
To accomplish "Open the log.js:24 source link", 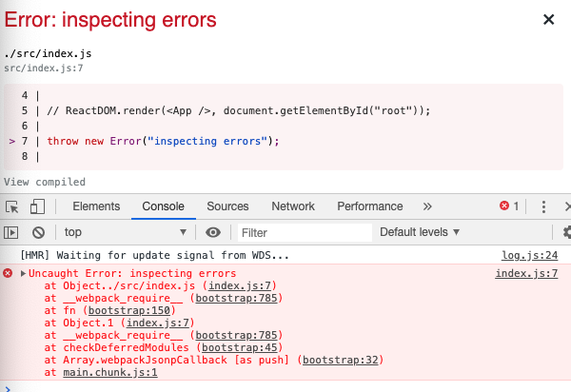I will coord(530,256).
